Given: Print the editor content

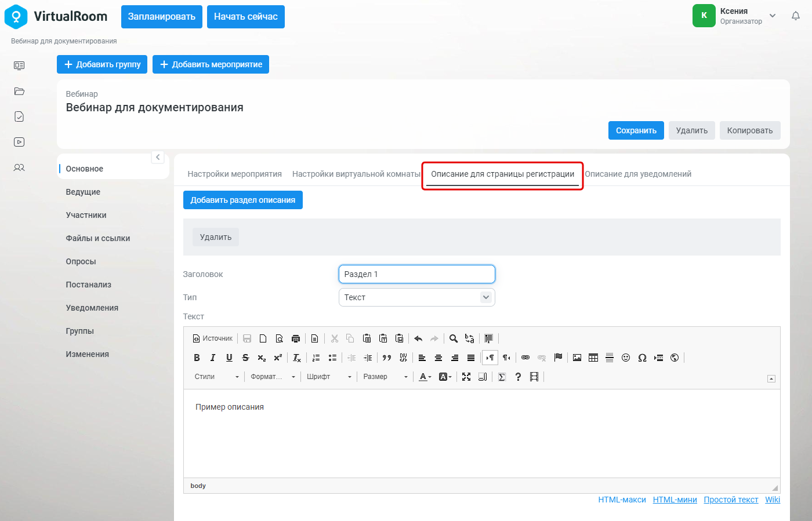Looking at the screenshot, I should pyautogui.click(x=296, y=338).
